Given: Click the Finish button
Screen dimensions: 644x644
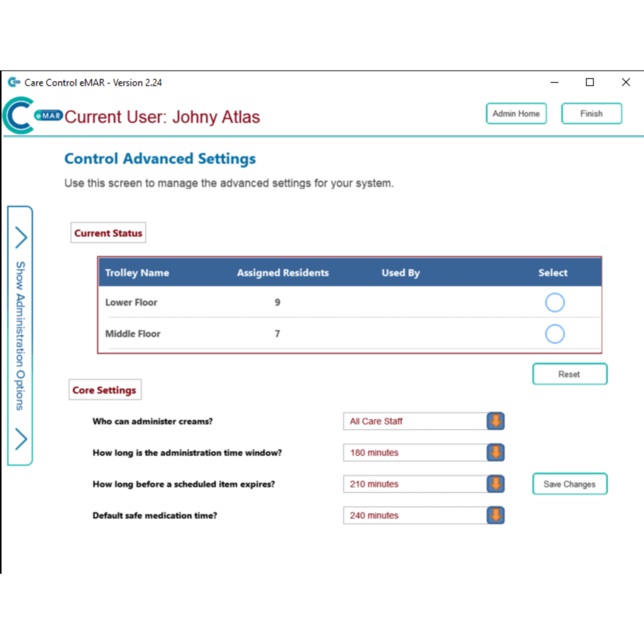Looking at the screenshot, I should point(591,114).
